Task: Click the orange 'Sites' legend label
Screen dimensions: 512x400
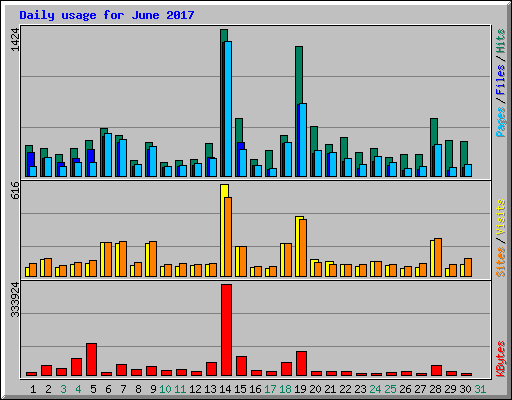Action: coord(500,262)
